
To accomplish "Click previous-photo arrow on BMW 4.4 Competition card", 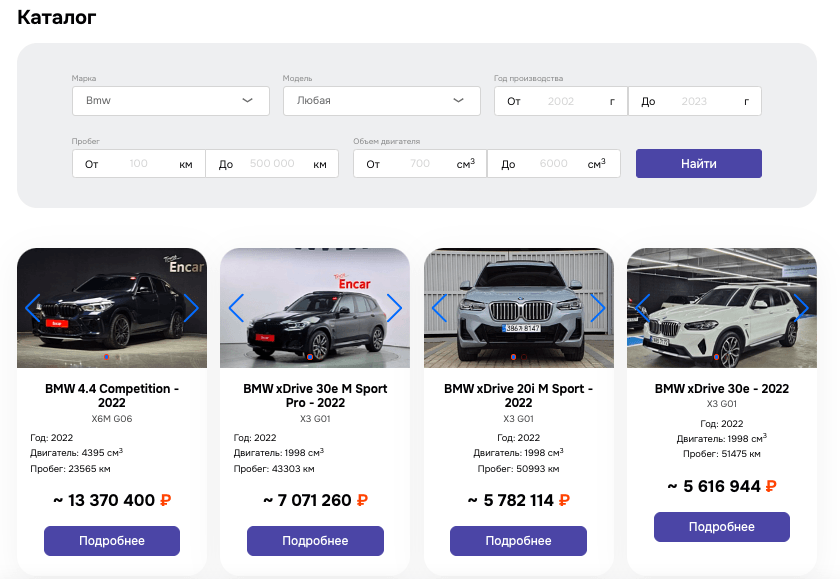I will (33, 308).
